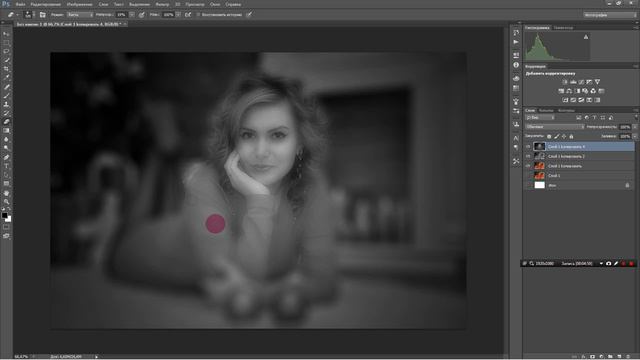
Task: Select the Magic Wand tool
Action: 6,60
